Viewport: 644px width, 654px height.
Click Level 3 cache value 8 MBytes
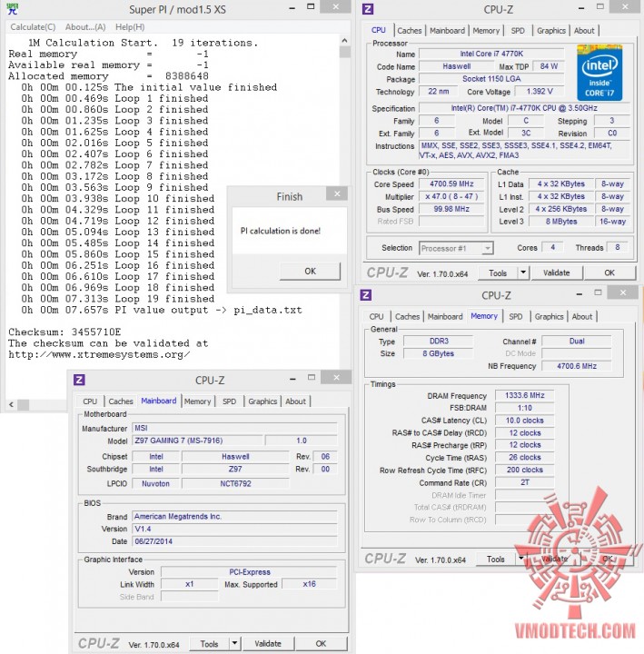[561, 222]
